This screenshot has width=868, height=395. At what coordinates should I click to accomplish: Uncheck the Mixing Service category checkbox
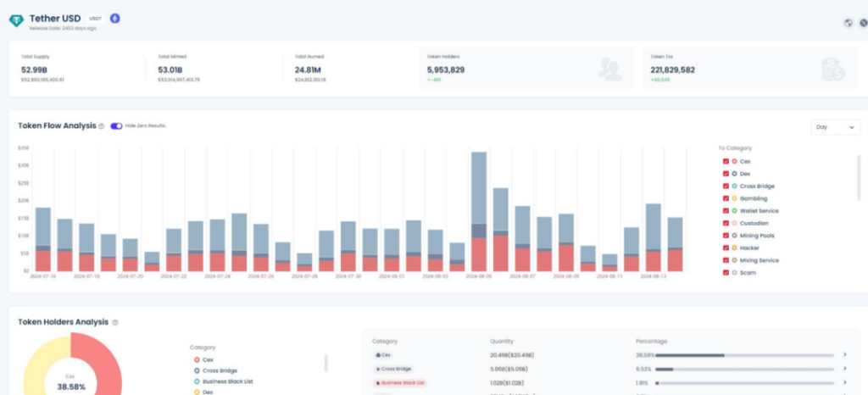click(x=726, y=260)
